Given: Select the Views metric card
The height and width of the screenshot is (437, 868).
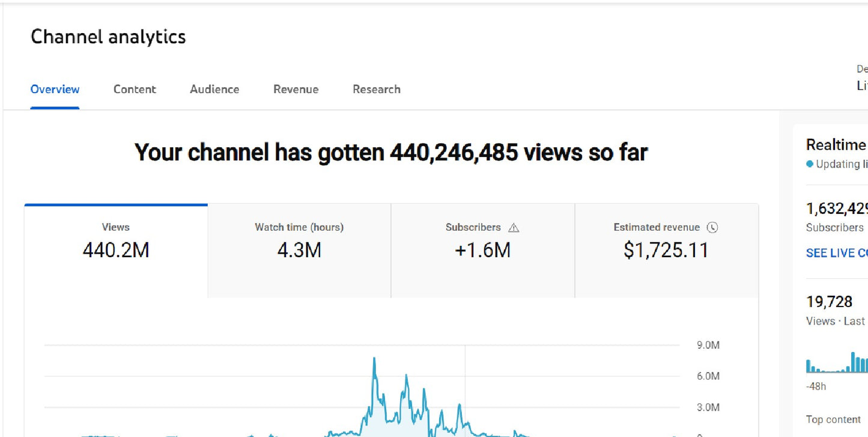Looking at the screenshot, I should tap(115, 249).
